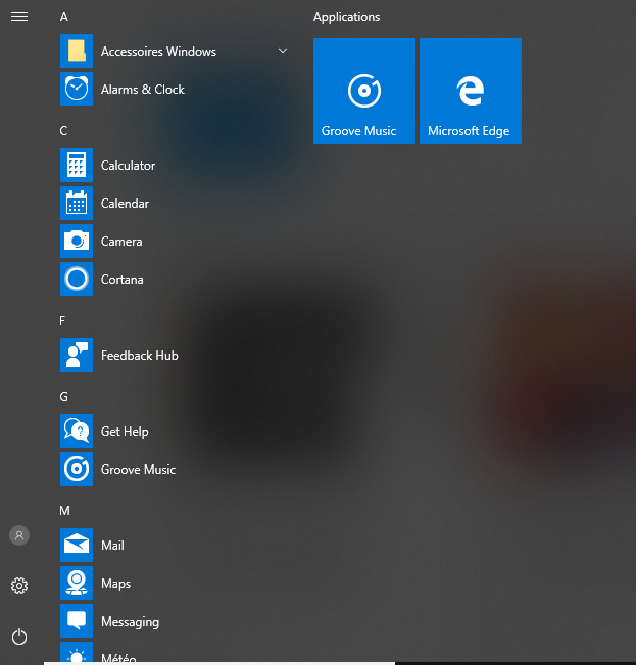This screenshot has width=637, height=665.
Task: Click the letter M section header
Action: click(x=64, y=511)
